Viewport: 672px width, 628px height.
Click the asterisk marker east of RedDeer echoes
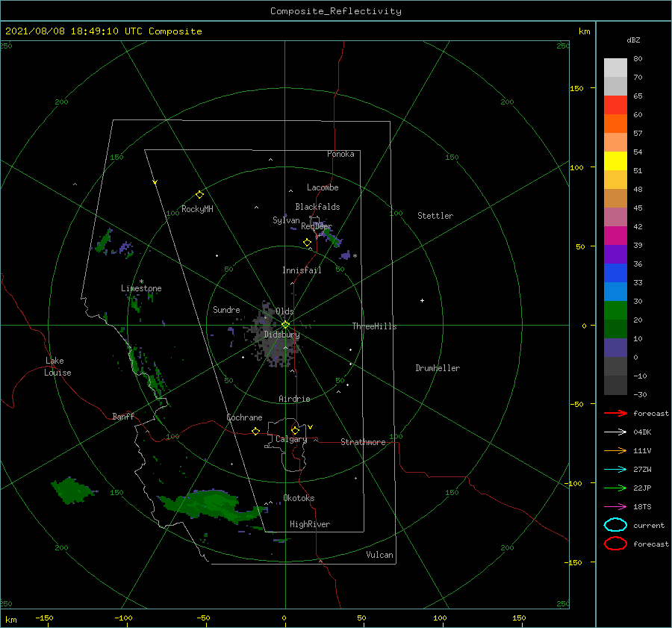click(355, 256)
